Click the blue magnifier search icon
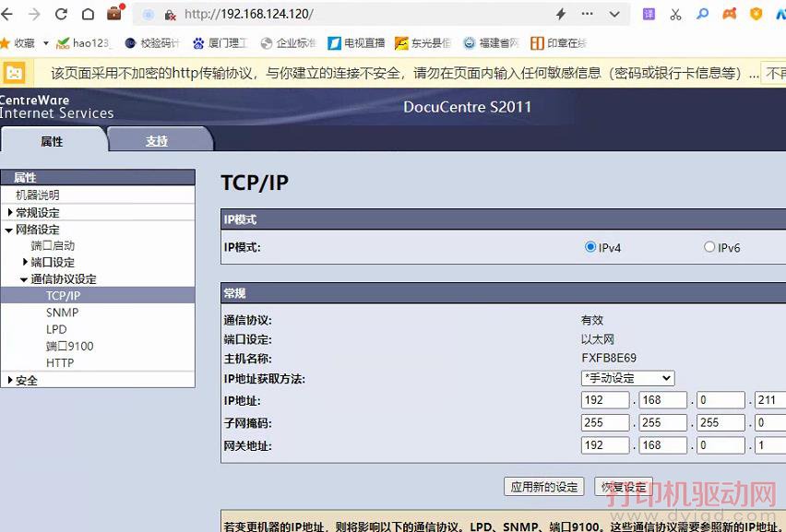 click(x=702, y=14)
